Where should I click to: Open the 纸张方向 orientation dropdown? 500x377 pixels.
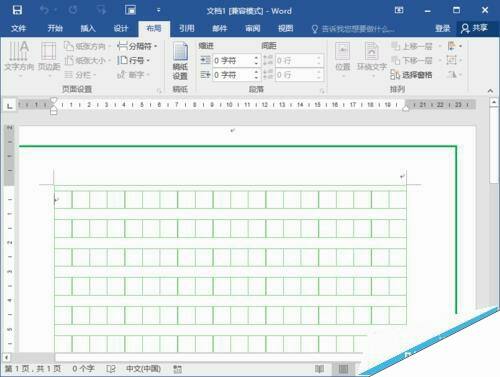87,46
